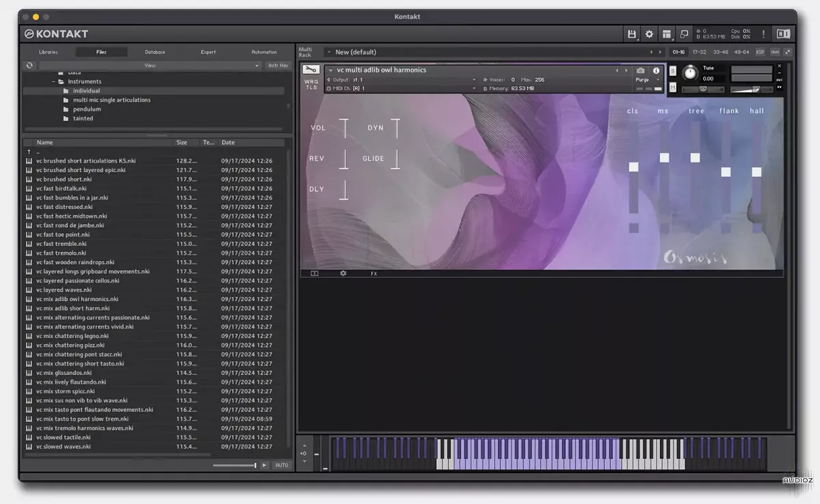Open the Output st.1 dropdown

[x=401, y=80]
